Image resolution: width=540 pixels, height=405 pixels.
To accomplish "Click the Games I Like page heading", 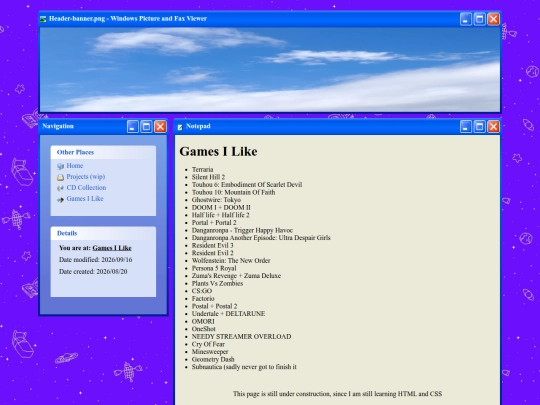I will (x=218, y=152).
